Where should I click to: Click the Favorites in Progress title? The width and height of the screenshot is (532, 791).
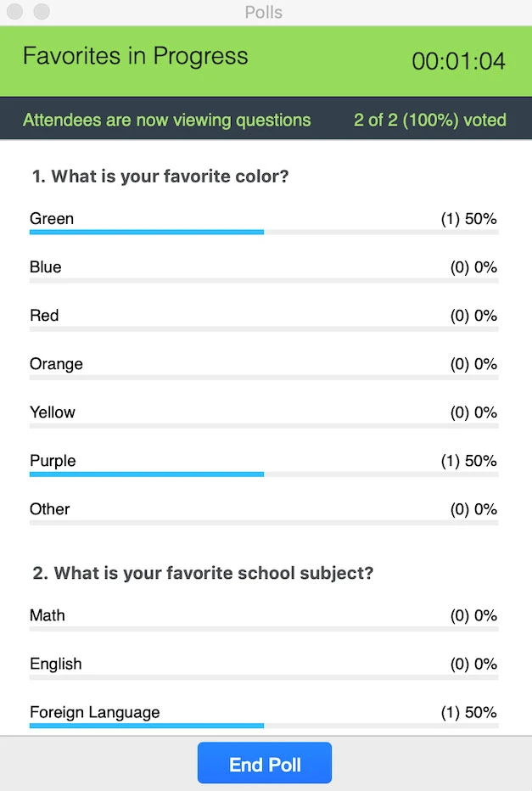(136, 57)
